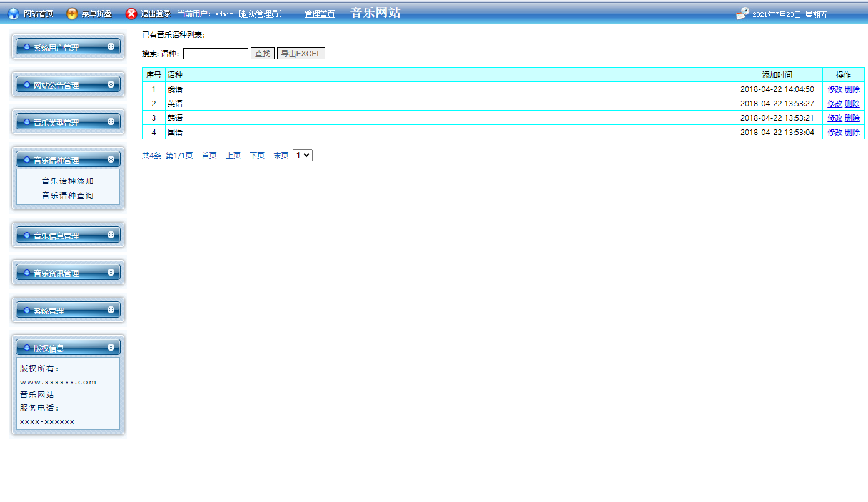Click the timestamp 2018-04-22 14:04:50
This screenshot has width=868, height=502.
click(x=777, y=89)
